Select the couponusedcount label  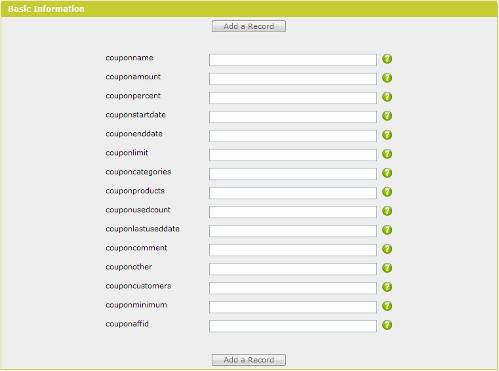(138, 210)
